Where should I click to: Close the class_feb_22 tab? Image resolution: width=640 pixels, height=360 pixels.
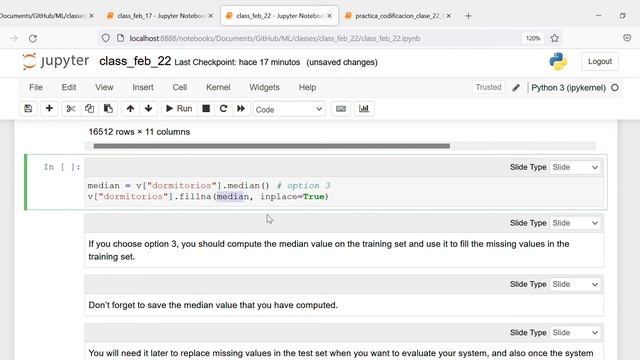pyautogui.click(x=329, y=16)
